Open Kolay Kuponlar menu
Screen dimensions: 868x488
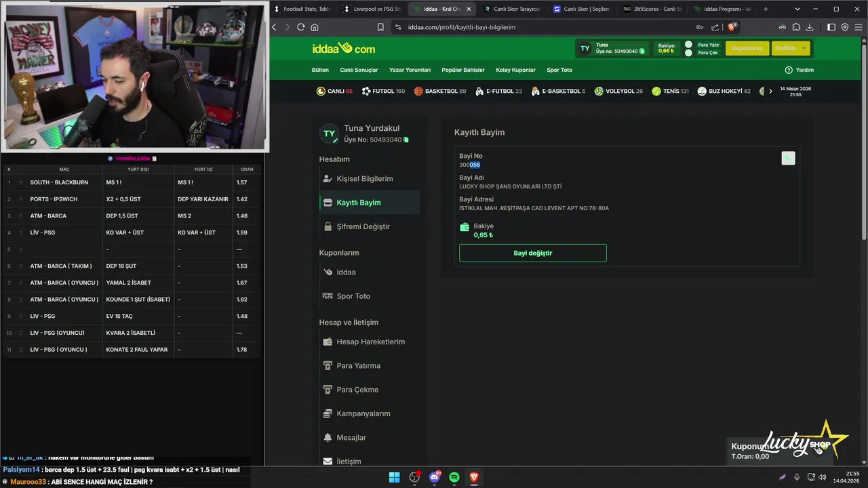point(515,70)
